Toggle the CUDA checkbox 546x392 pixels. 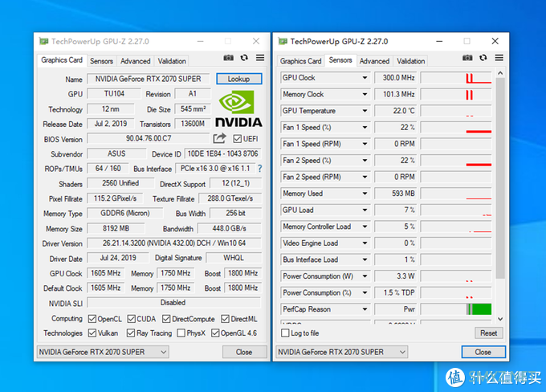(x=131, y=319)
